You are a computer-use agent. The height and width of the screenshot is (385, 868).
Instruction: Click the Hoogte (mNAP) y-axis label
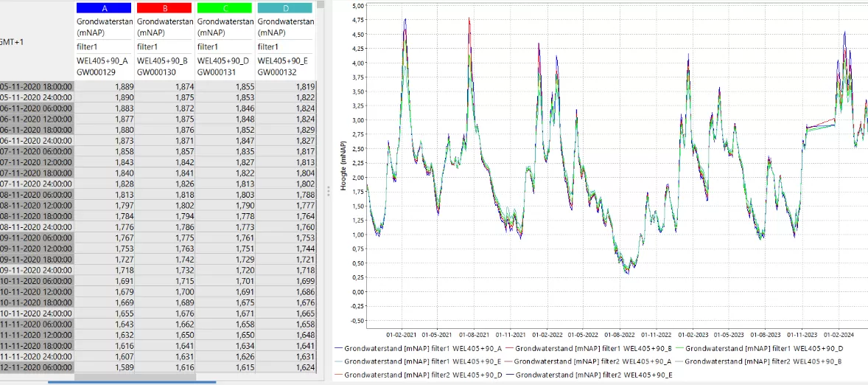coord(343,164)
